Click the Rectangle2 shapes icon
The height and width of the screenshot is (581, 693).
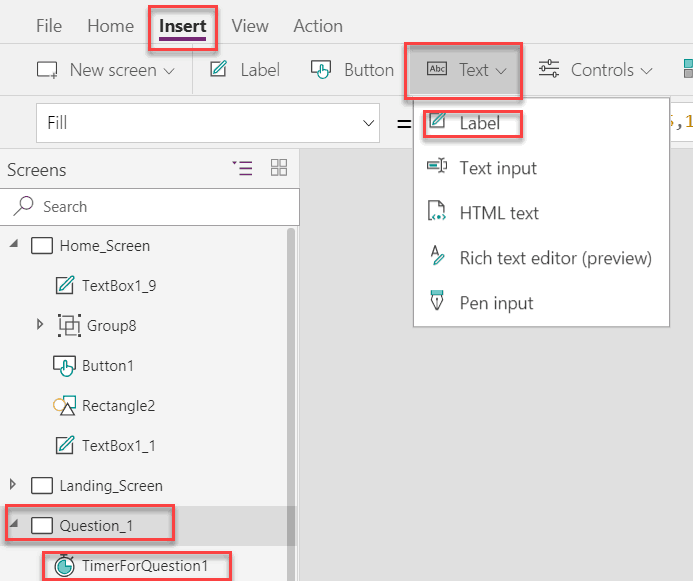tap(65, 405)
